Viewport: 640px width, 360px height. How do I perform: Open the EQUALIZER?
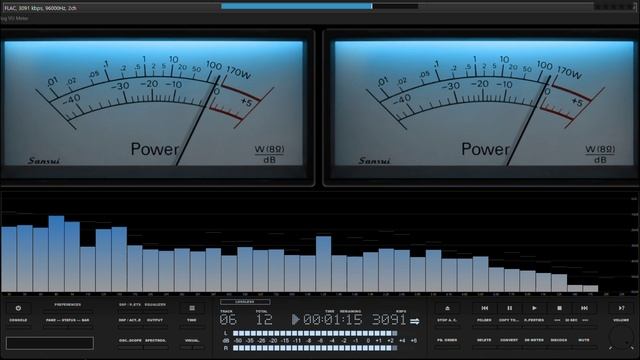pos(155,305)
